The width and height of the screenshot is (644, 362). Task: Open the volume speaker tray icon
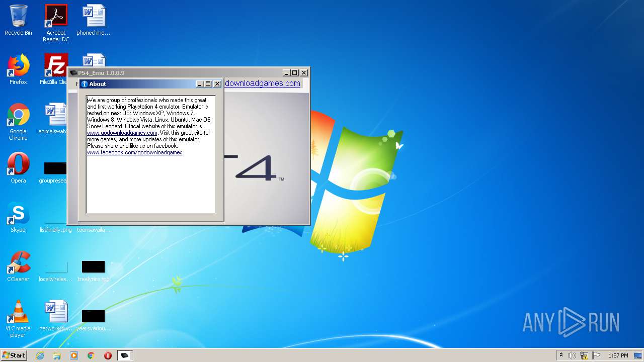coord(572,355)
